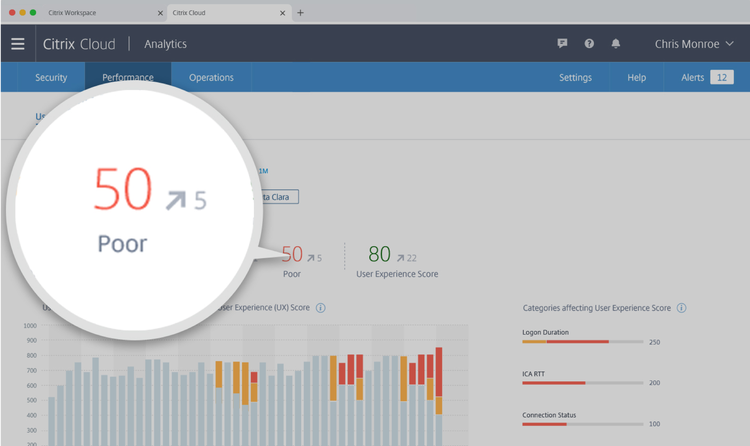This screenshot has width=750, height=446.
Task: Click the 250 value beside Logon Duration
Action: (654, 342)
